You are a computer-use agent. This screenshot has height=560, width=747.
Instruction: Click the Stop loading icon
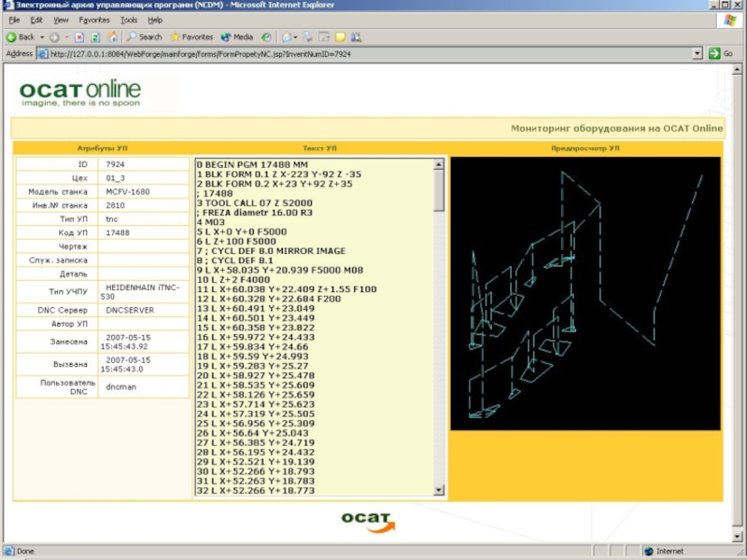[79, 37]
